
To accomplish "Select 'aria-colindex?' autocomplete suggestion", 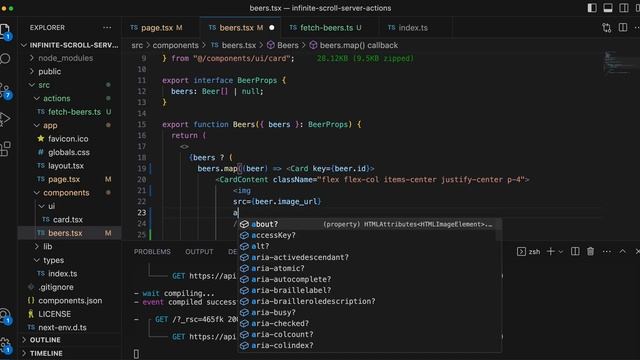I will tap(369, 345).
